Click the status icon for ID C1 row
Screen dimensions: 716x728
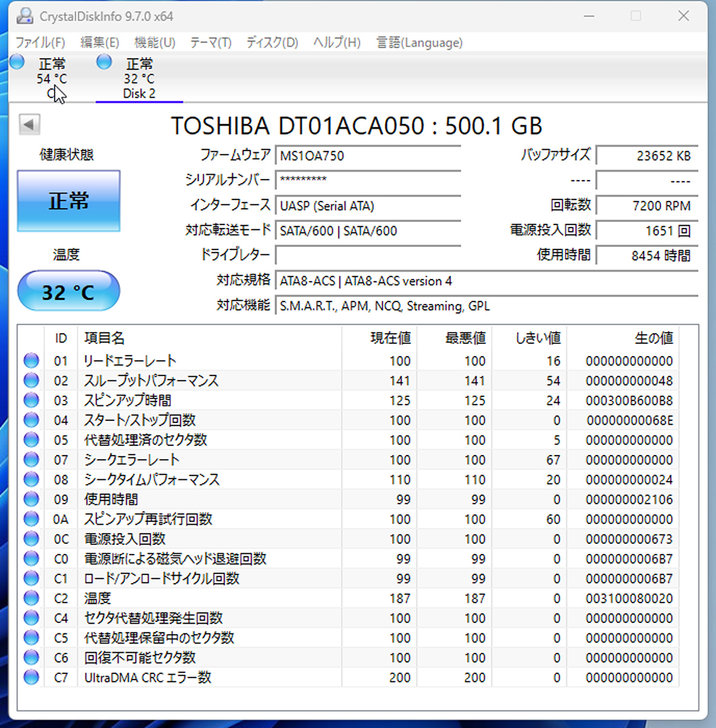click(x=31, y=578)
